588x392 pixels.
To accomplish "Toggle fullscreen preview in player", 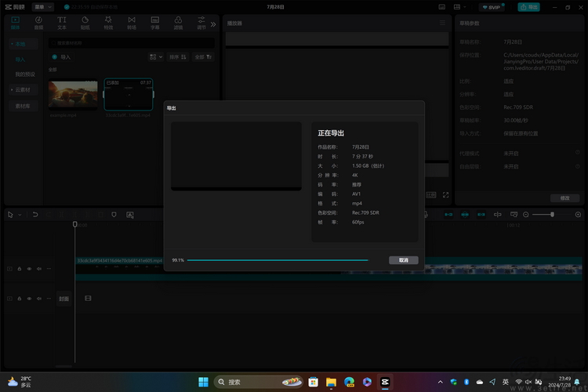I will click(x=445, y=194).
